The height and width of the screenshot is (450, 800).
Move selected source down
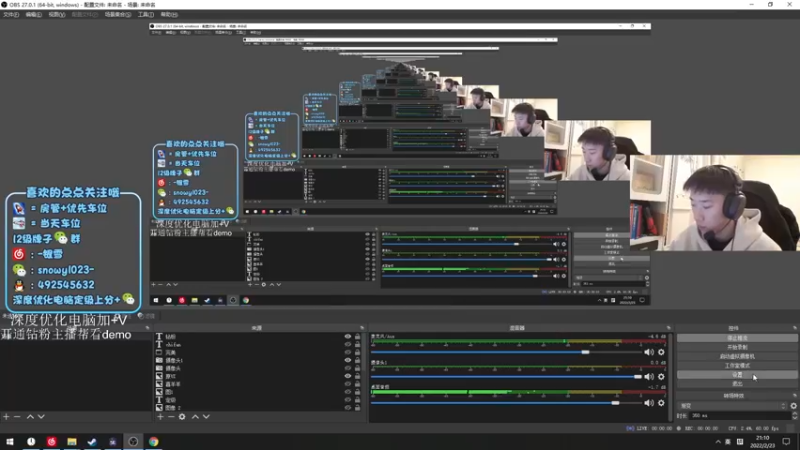pyautogui.click(x=206, y=417)
